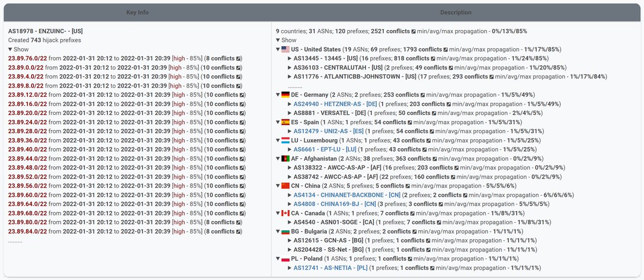
Task: Click the Germany flag icon
Action: click(286, 95)
